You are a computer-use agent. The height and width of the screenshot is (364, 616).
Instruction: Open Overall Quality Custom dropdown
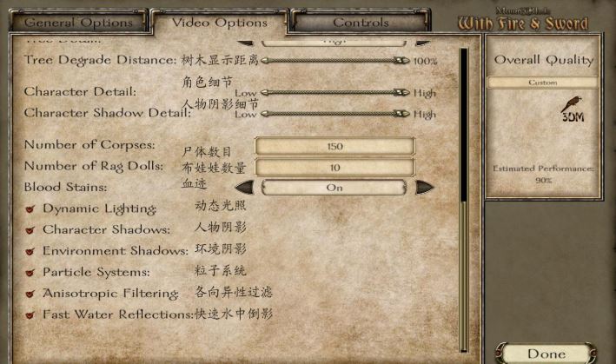click(x=542, y=83)
